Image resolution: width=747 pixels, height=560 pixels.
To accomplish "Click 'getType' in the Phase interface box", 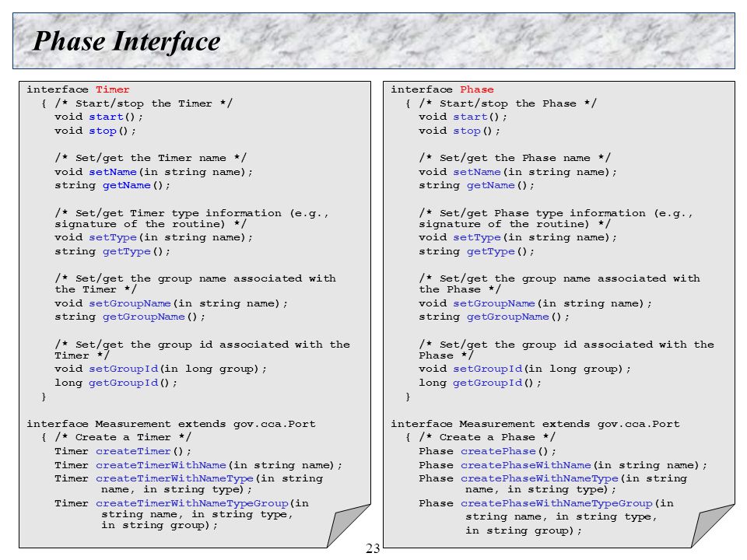I will point(491,251).
